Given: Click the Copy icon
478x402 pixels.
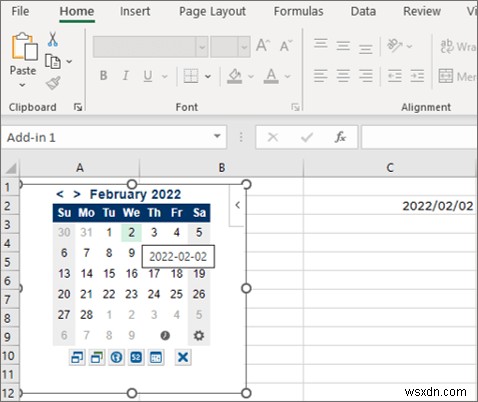Looking at the screenshot, I should [x=53, y=61].
